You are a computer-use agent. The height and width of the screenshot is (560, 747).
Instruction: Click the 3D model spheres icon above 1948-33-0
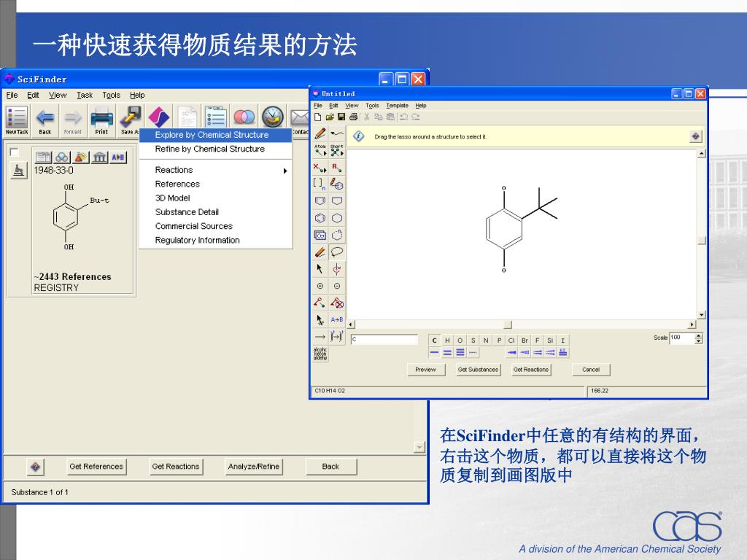tap(62, 157)
